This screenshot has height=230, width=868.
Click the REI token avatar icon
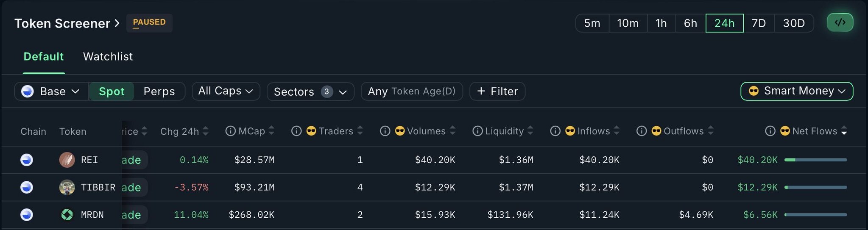click(x=67, y=160)
